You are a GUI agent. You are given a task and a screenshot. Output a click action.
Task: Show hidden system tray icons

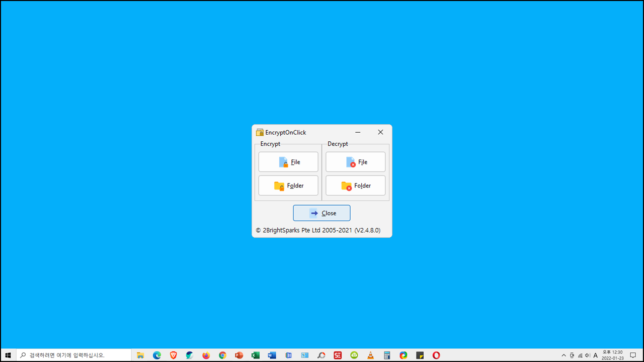[x=563, y=355]
